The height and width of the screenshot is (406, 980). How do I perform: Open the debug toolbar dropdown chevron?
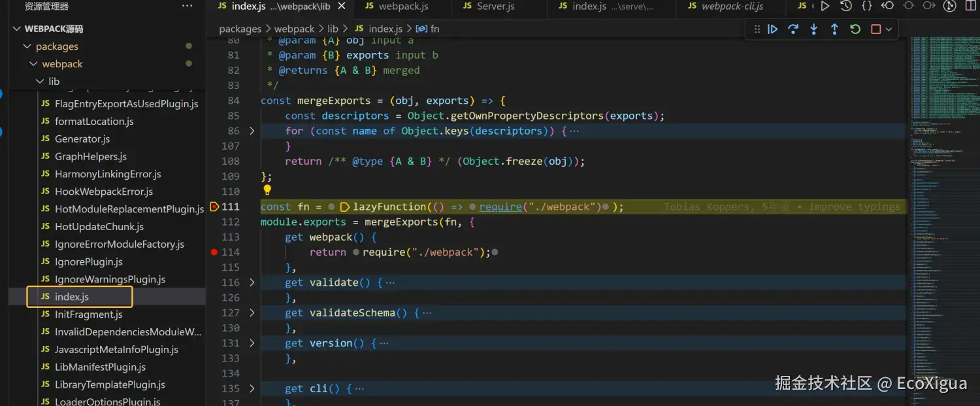click(x=889, y=29)
